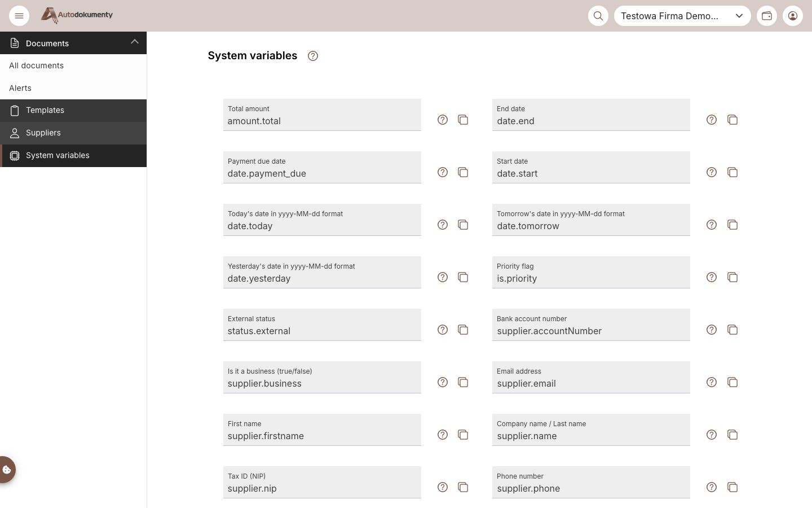Image resolution: width=812 pixels, height=508 pixels.
Task: Copy the date.end variable
Action: coord(732,120)
